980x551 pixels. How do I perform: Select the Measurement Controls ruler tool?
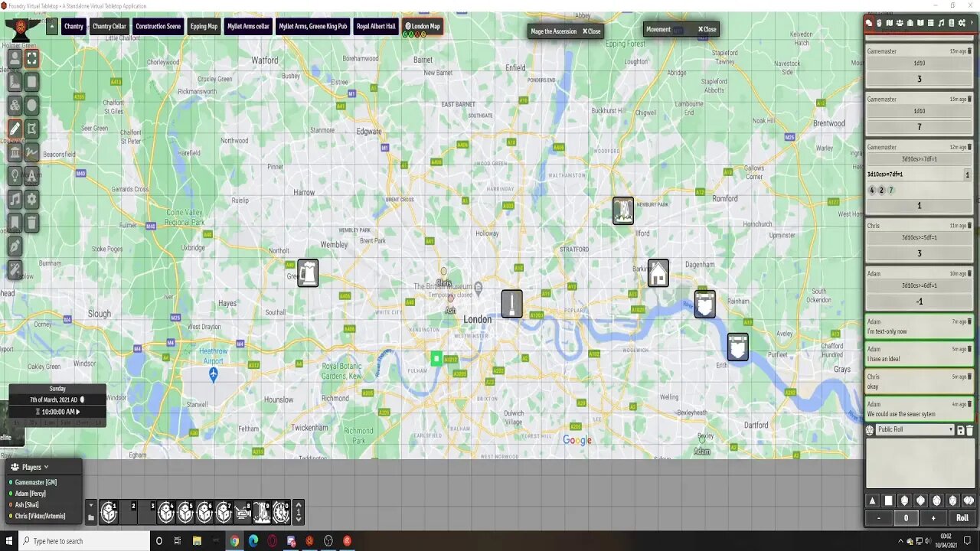[x=15, y=81]
